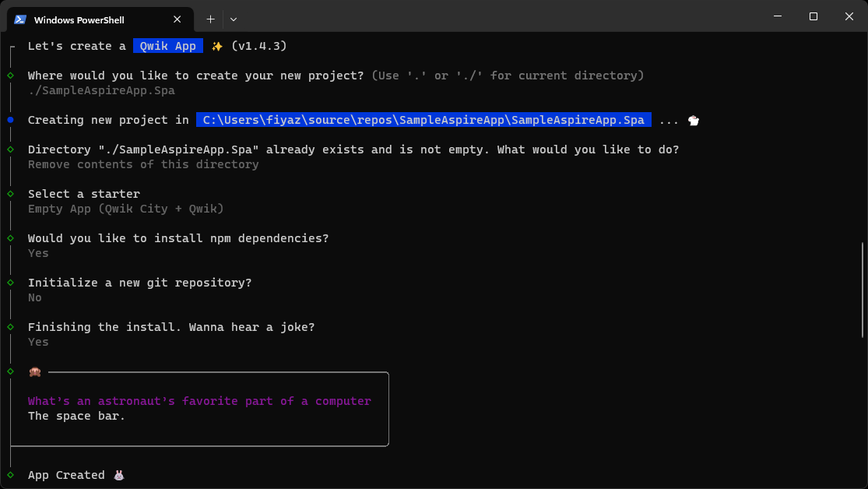Screen dimensions: 868x489
Task: Click the green diamond beside 'Select a starter'
Action: pos(11,194)
